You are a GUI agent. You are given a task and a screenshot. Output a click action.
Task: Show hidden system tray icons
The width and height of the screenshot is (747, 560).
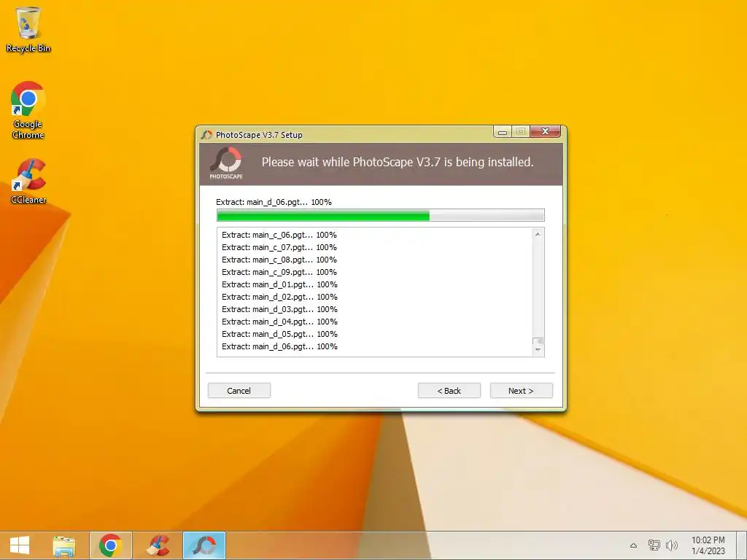634,545
